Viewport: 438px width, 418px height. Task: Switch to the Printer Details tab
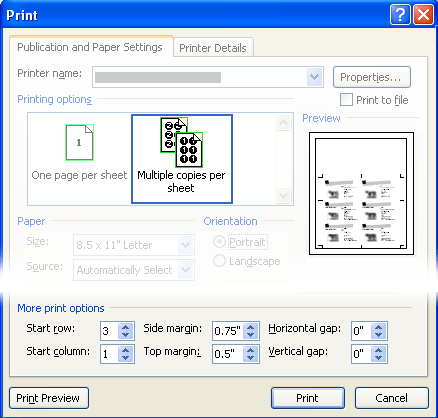pos(213,48)
